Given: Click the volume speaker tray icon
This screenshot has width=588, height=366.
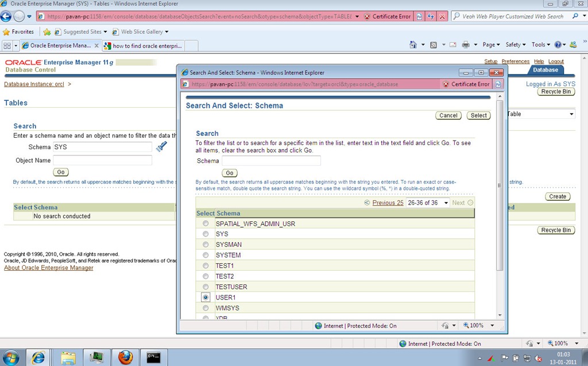Looking at the screenshot, I should pos(538,358).
